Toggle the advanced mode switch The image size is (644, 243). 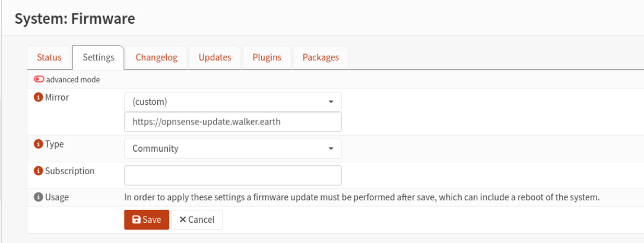tap(39, 79)
